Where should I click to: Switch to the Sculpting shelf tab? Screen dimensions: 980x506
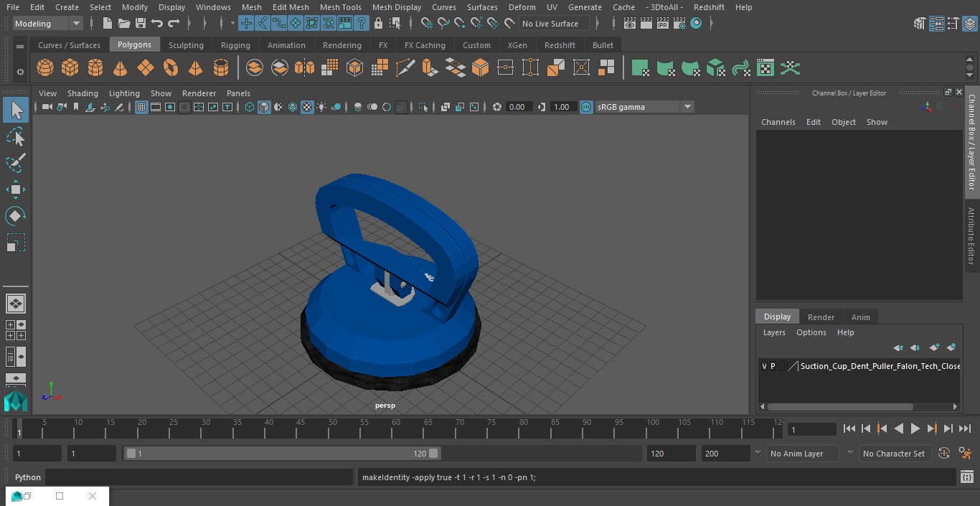point(186,45)
